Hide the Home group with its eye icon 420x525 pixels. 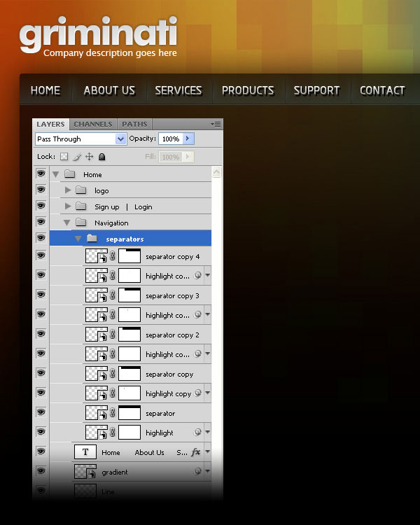pyautogui.click(x=41, y=174)
